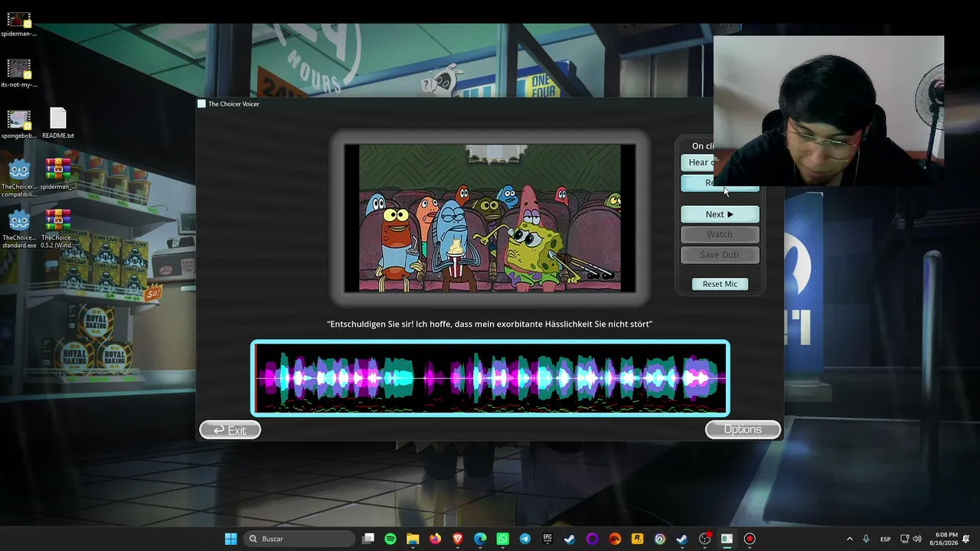This screenshot has height=551, width=980.
Task: Open Telegram from the taskbar
Action: 525,539
